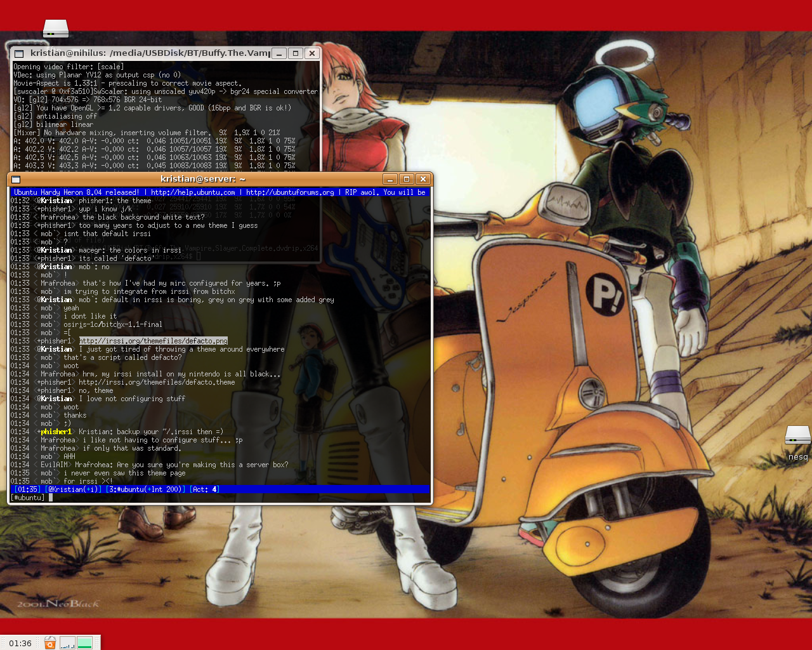Screen dimensions: 812x650
Task: Close the kristian@nihilus terminal window
Action: coord(311,53)
